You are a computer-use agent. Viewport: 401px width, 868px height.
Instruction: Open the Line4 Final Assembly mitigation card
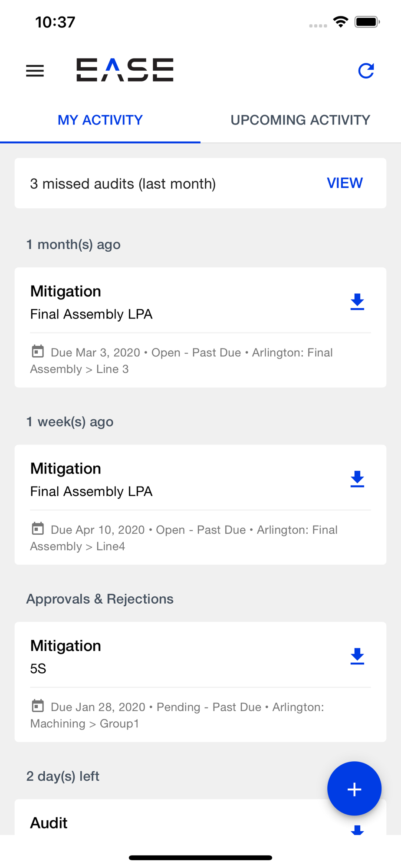[200, 505]
